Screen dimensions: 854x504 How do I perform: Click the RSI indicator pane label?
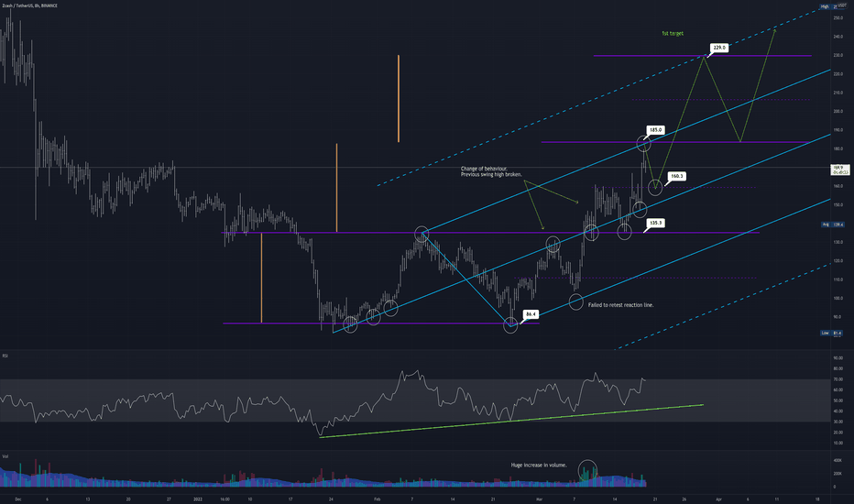(x=5, y=356)
